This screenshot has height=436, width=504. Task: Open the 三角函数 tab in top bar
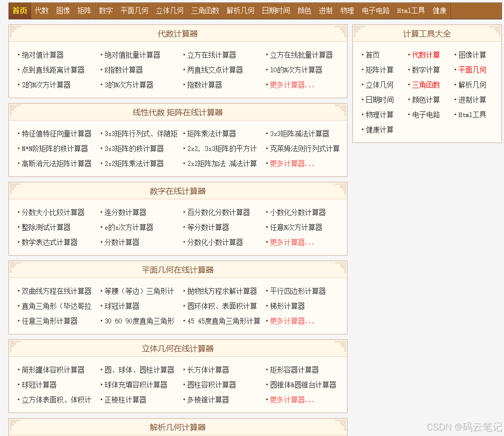point(205,10)
